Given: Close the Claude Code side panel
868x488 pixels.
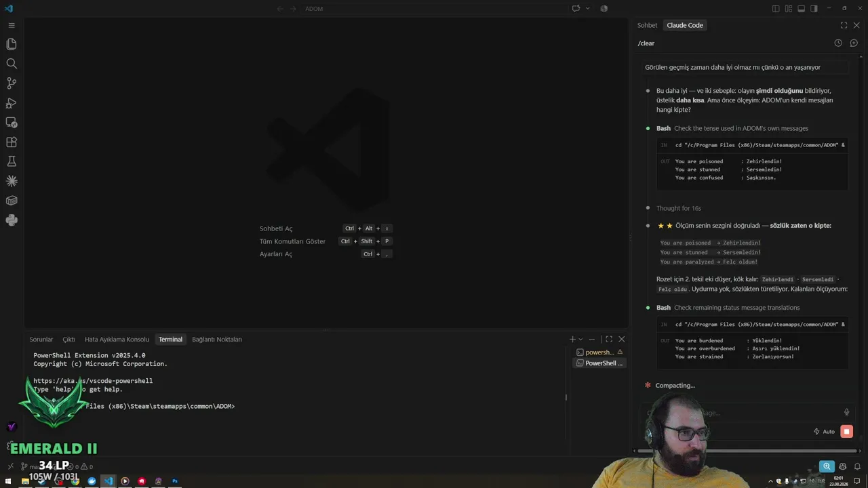Looking at the screenshot, I should [x=856, y=25].
